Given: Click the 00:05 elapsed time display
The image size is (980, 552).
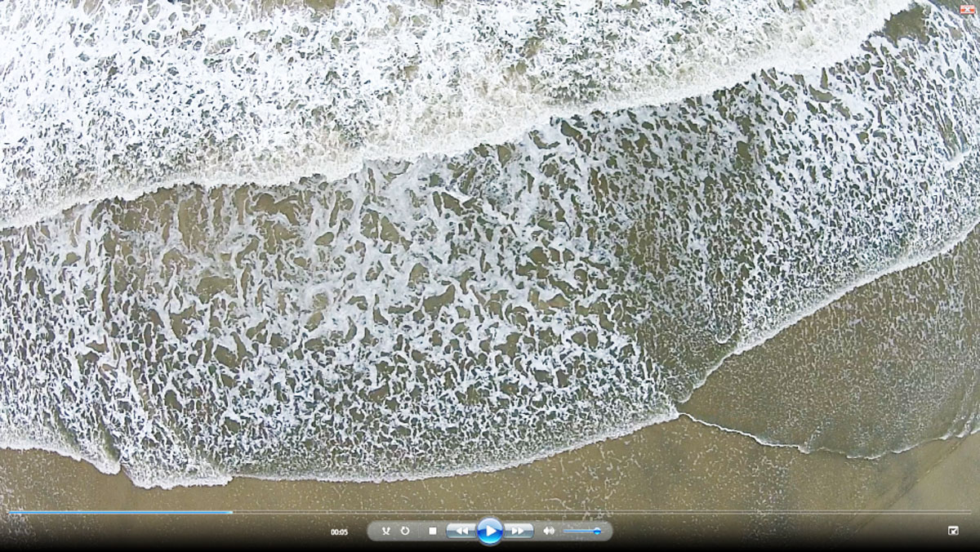Looking at the screenshot, I should click(x=339, y=532).
